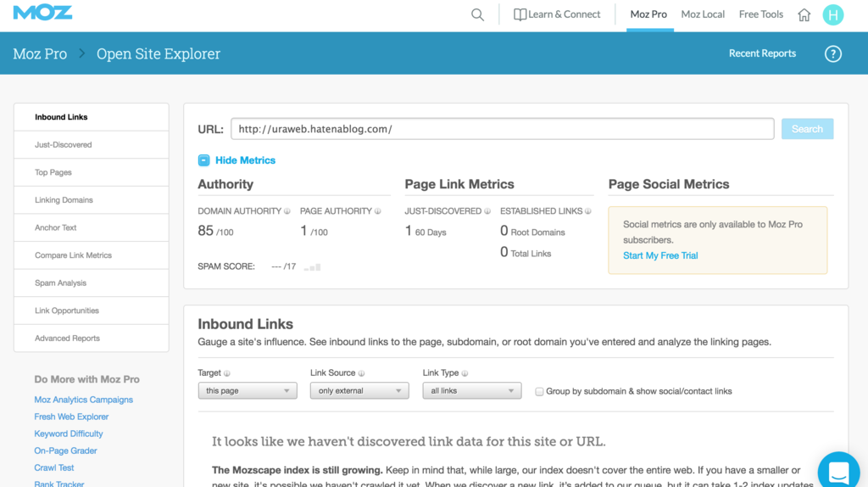Open the search magnifier icon
The width and height of the screenshot is (868, 487).
pyautogui.click(x=477, y=14)
